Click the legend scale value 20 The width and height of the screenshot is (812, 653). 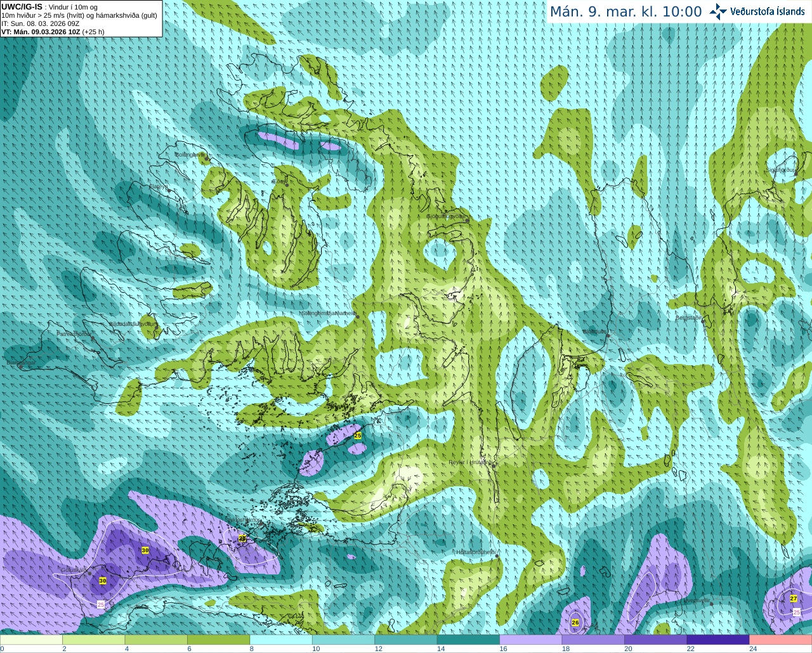pyautogui.click(x=628, y=649)
